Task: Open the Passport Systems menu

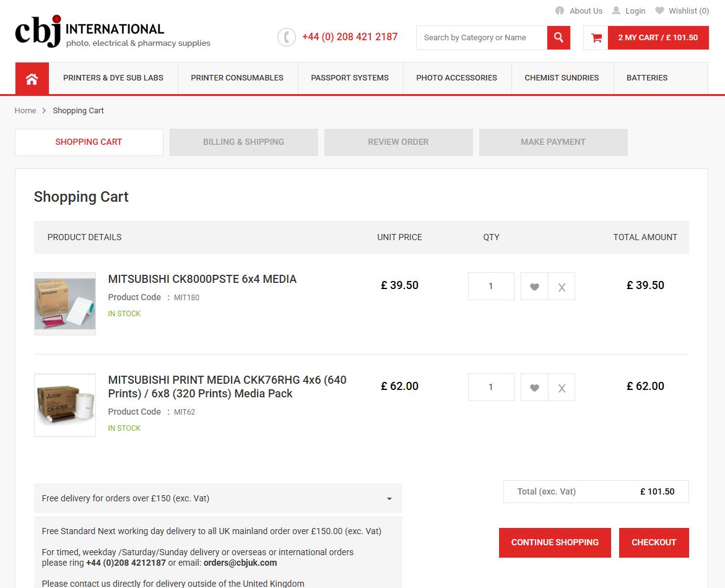Action: click(350, 78)
